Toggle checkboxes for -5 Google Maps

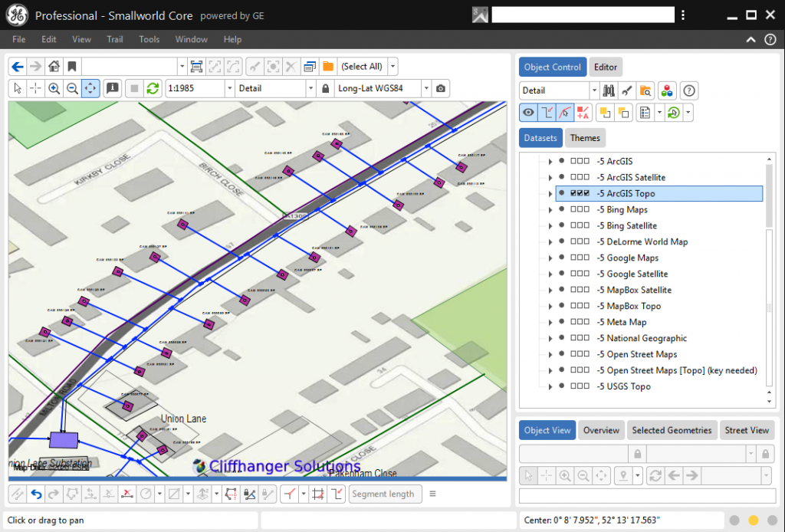[580, 258]
